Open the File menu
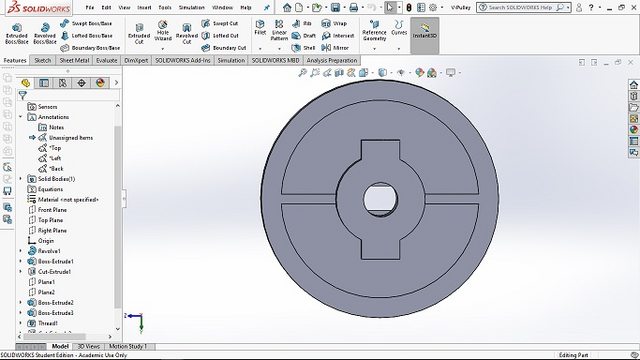 click(90, 7)
